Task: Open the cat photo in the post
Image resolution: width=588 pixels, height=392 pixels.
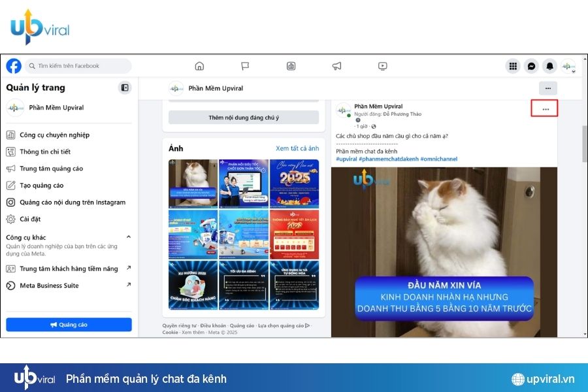Action: (444, 252)
